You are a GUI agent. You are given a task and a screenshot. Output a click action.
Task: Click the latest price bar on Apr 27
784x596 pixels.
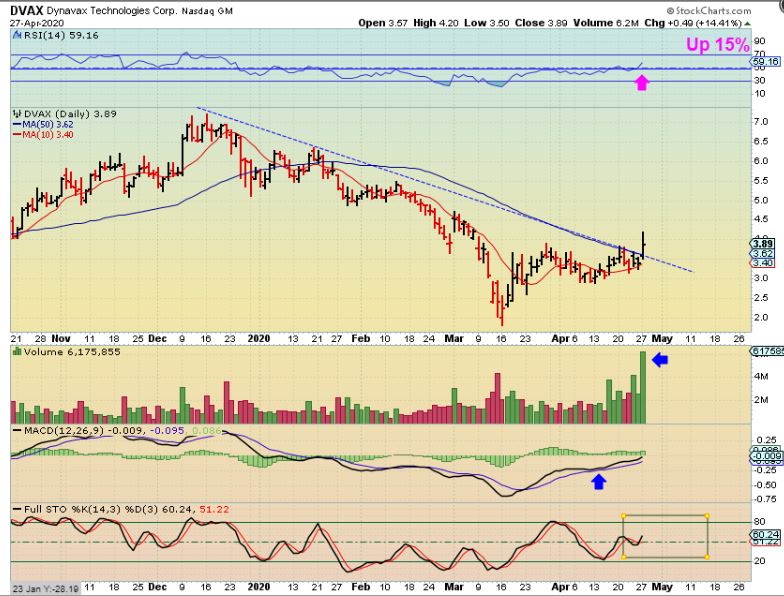pyautogui.click(x=643, y=246)
